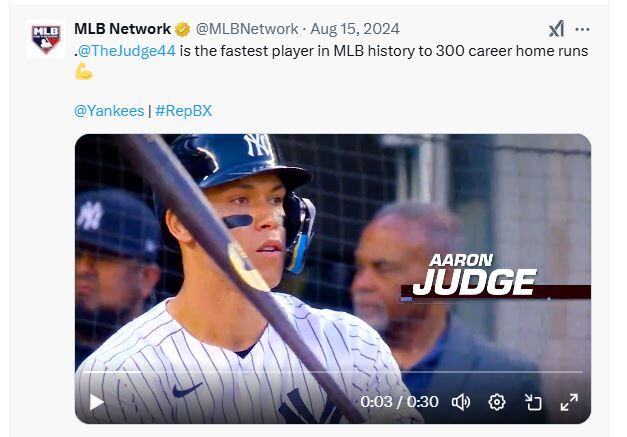Open the three-dot More options menu
Screen dimensions: 627x437
coord(582,29)
